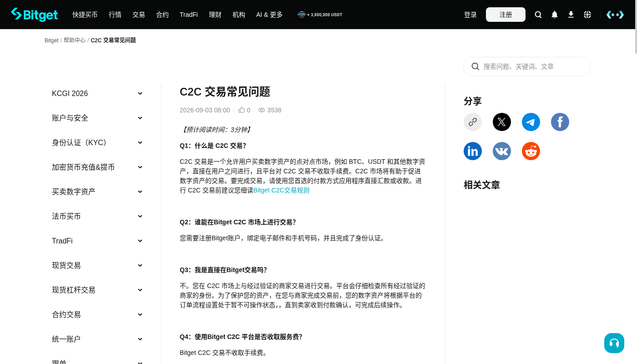The image size is (637, 364).
Task: Expand 账户与安全 category chevron
Action: [x=140, y=118]
